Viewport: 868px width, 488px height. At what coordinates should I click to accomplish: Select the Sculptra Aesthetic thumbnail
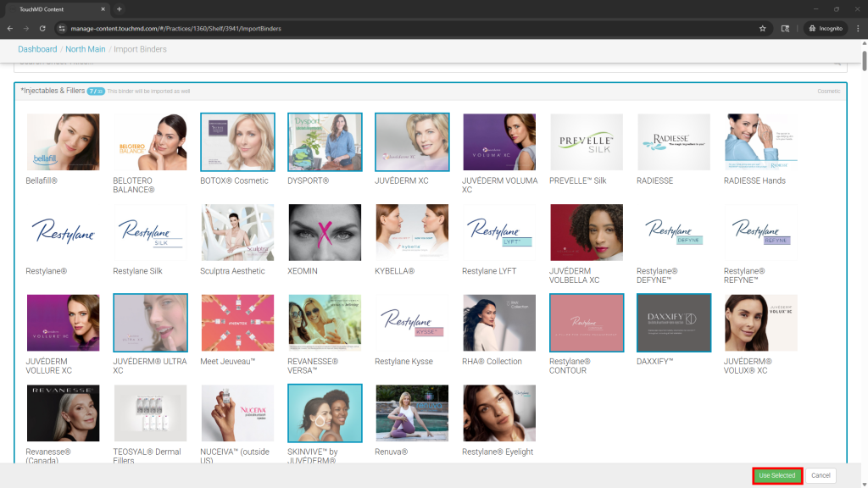pyautogui.click(x=237, y=232)
